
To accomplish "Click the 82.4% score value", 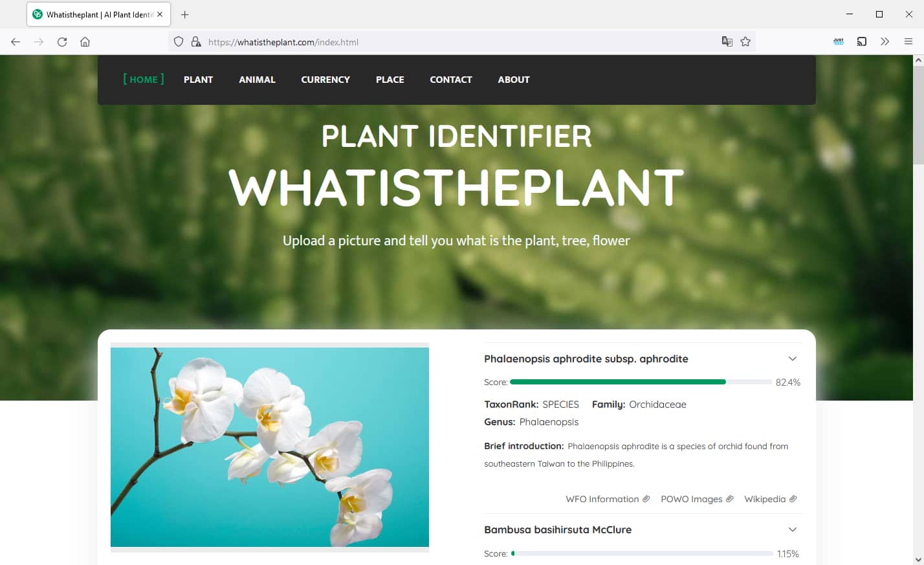I will point(788,382).
